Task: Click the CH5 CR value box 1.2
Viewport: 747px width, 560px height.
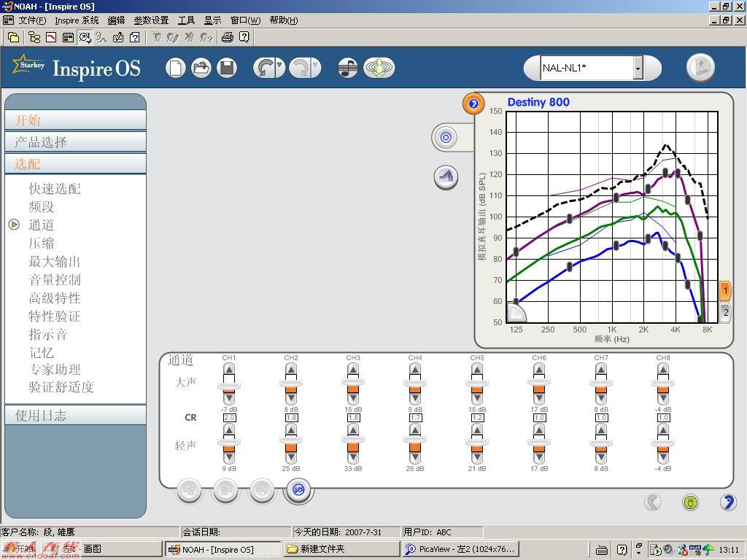Action: click(x=477, y=418)
